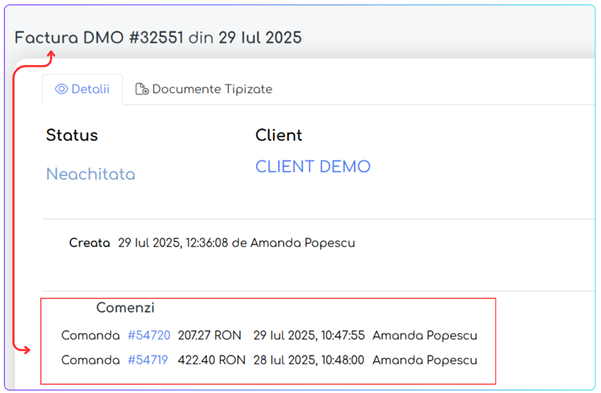
Task: Click the eye icon on Detalii tab
Action: [61, 89]
